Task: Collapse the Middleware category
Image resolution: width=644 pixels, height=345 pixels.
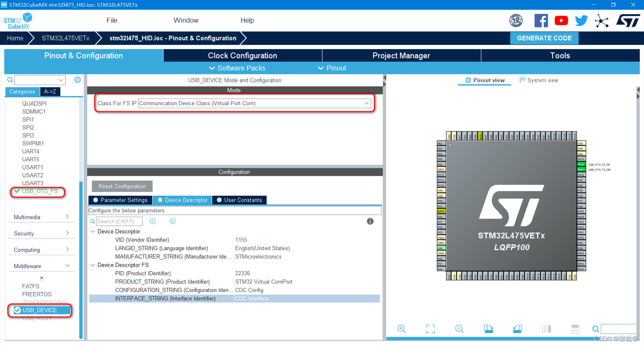Action: (42, 266)
